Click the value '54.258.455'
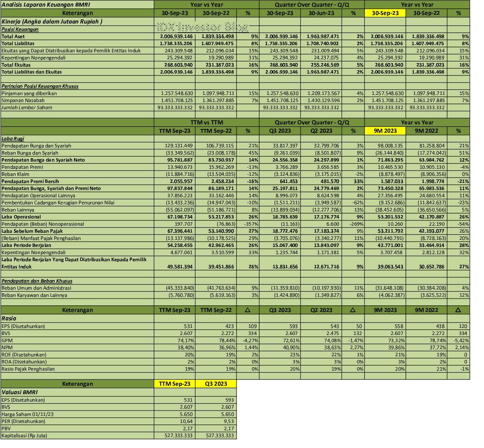 (x=180, y=245)
